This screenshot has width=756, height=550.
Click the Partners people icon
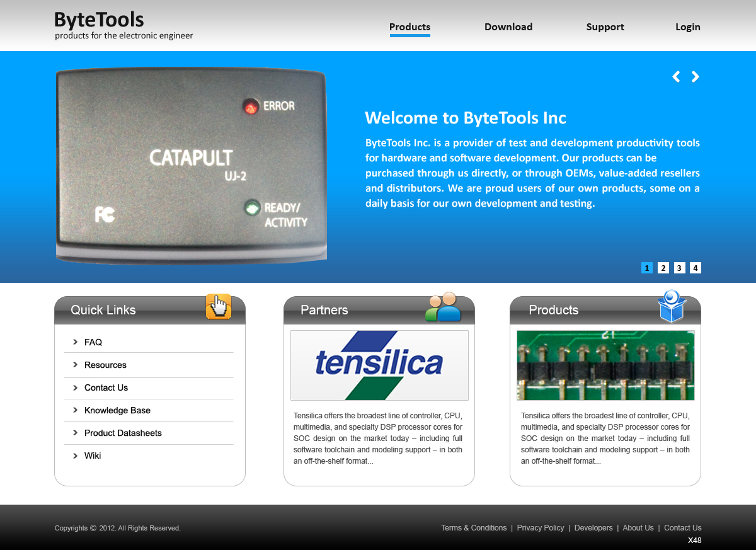tap(444, 307)
